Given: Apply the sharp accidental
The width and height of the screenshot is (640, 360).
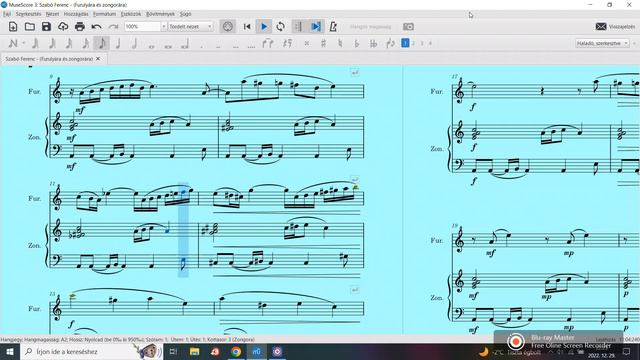Looking at the screenshot, I should click(x=323, y=43).
